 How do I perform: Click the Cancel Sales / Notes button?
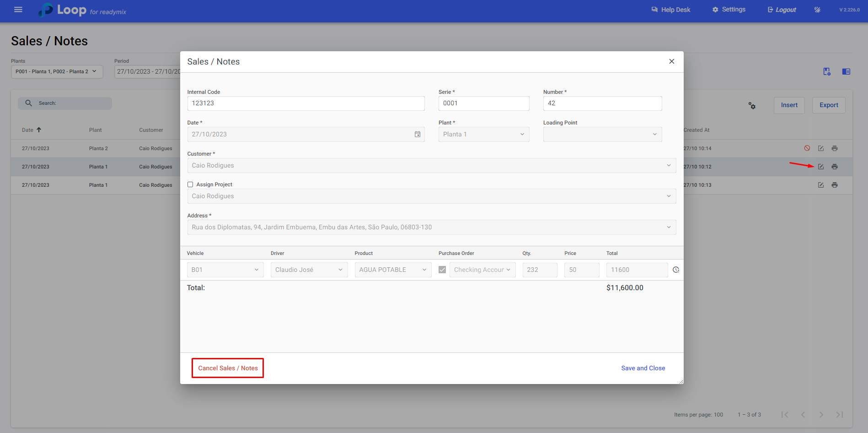point(228,368)
